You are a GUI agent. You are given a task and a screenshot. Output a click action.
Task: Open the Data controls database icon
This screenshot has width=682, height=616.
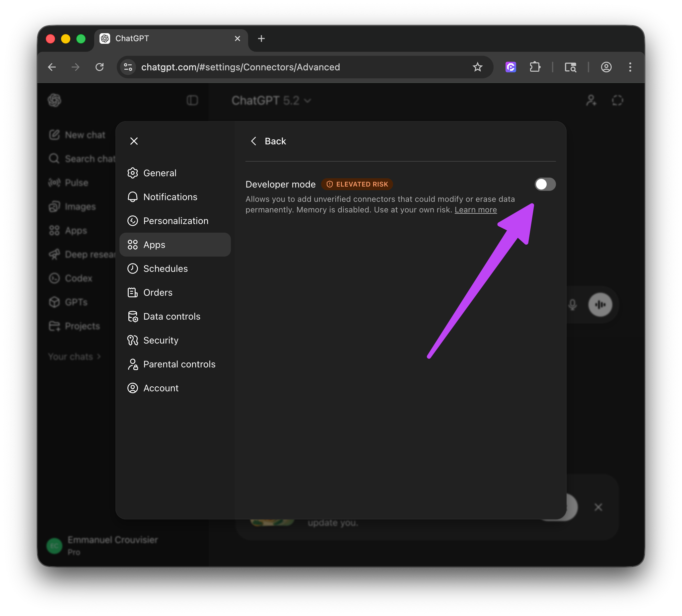(133, 316)
